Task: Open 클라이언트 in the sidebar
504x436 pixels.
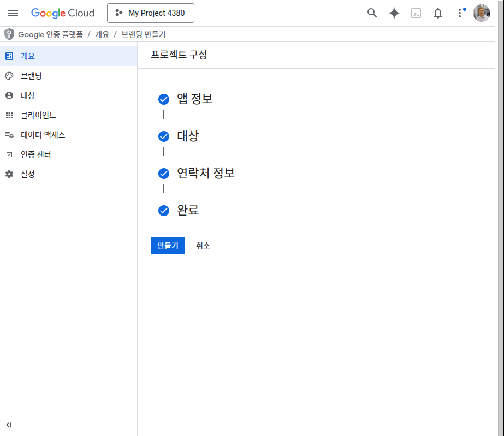Action: tap(38, 115)
